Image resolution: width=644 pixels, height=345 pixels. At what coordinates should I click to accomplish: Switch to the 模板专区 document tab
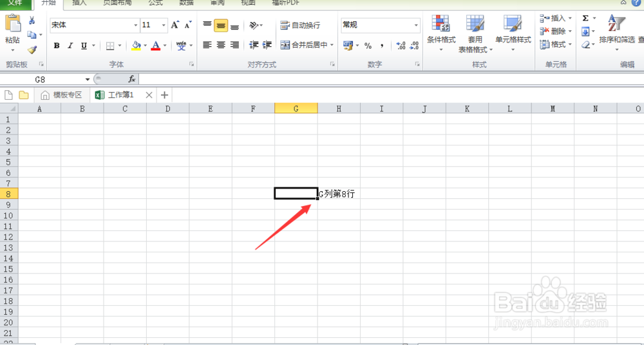62,95
